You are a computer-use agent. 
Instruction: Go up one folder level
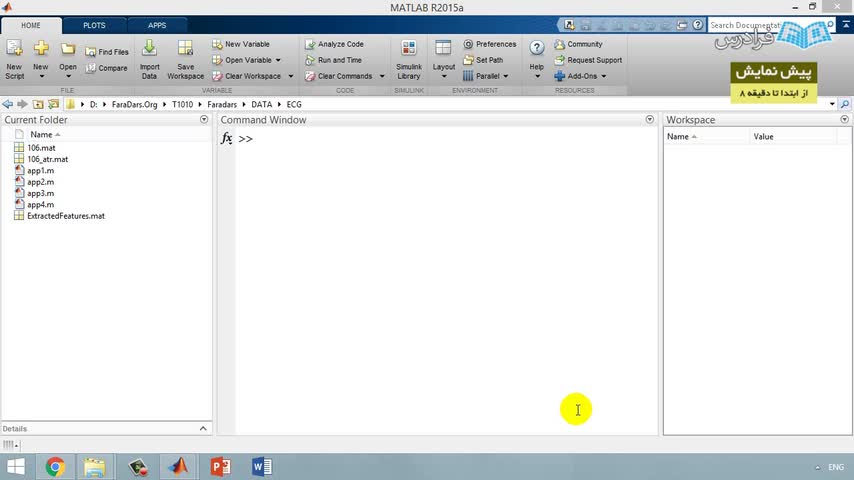38,104
